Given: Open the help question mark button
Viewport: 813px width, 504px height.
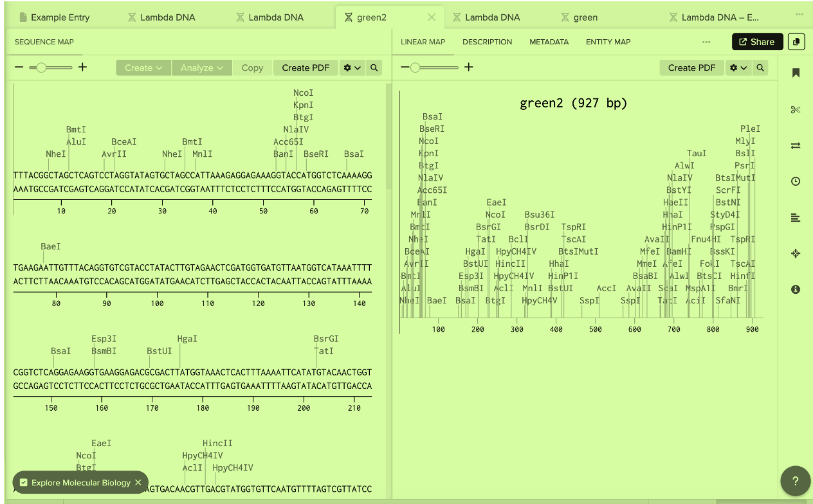Looking at the screenshot, I should 795,481.
